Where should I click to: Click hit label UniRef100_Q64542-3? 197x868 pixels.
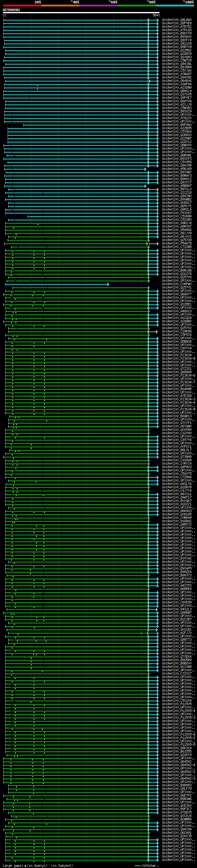coord(179,778)
